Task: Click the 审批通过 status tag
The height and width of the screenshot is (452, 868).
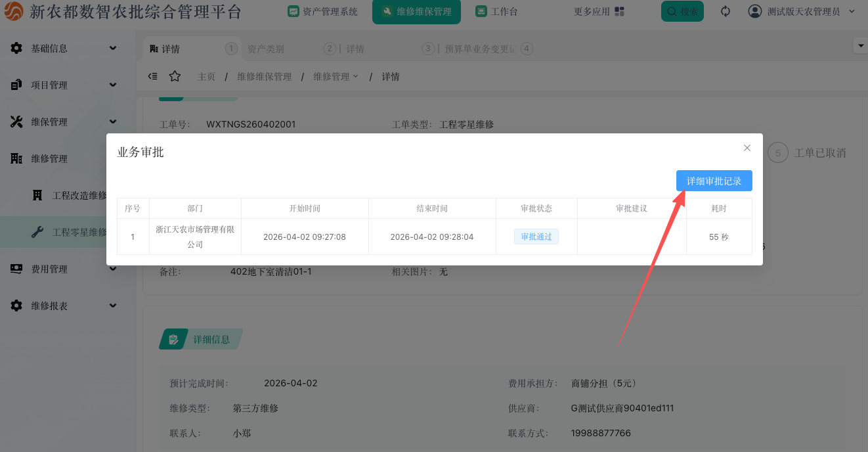Action: coord(536,237)
